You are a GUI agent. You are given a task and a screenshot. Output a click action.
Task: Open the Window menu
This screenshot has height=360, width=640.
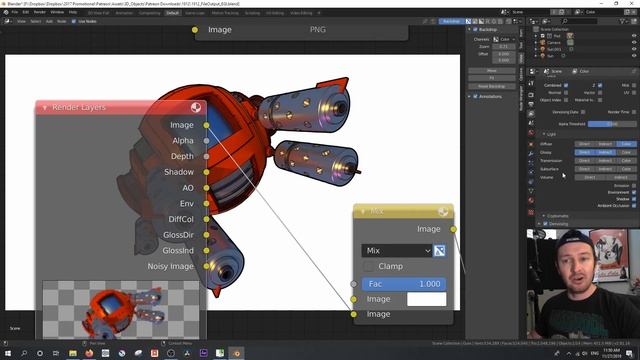[57, 12]
